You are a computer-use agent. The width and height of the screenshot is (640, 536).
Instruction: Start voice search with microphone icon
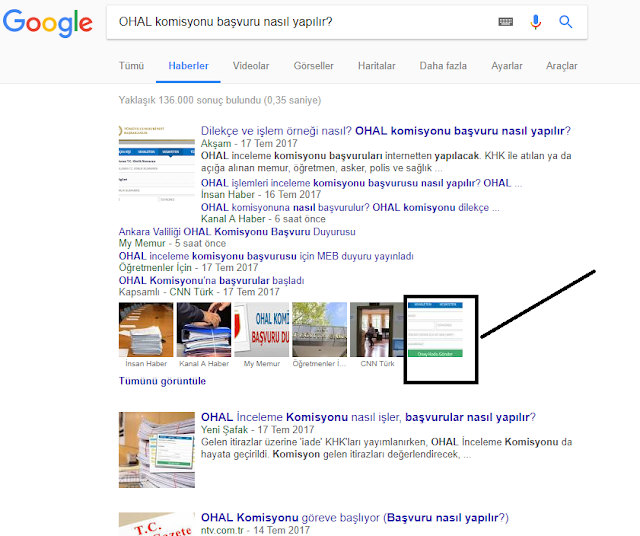coord(536,22)
